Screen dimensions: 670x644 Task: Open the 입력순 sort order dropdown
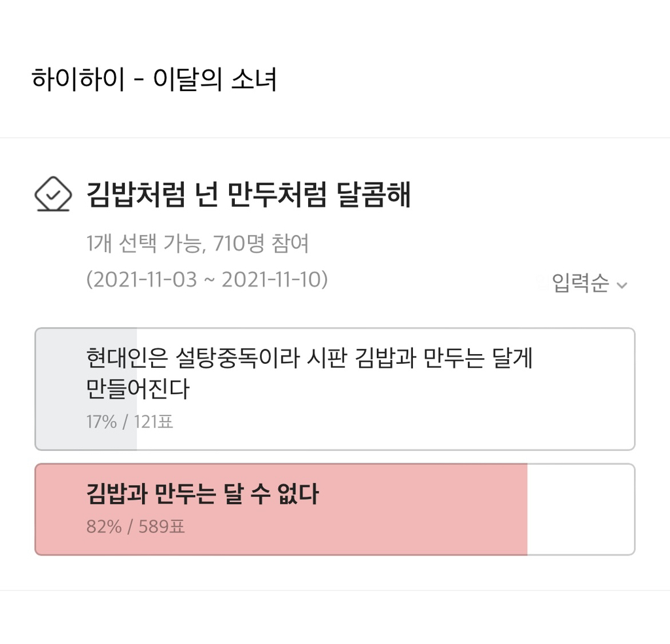(x=581, y=283)
